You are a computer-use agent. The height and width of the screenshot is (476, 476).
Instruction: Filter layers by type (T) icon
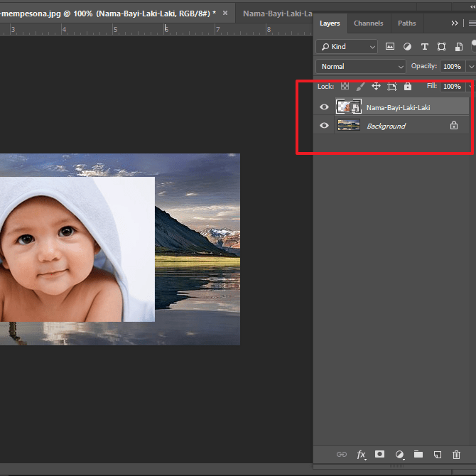point(425,47)
